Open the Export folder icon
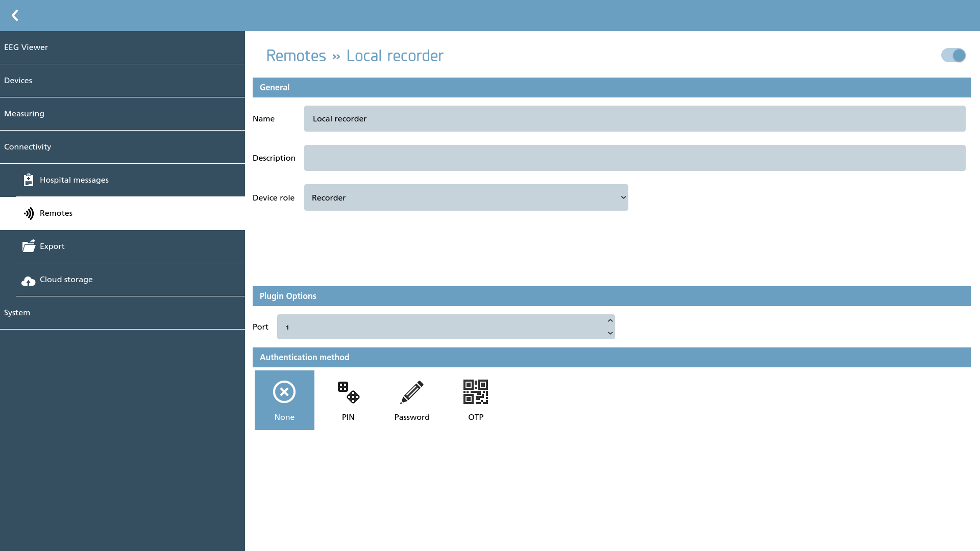Image resolution: width=980 pixels, height=551 pixels. point(29,246)
